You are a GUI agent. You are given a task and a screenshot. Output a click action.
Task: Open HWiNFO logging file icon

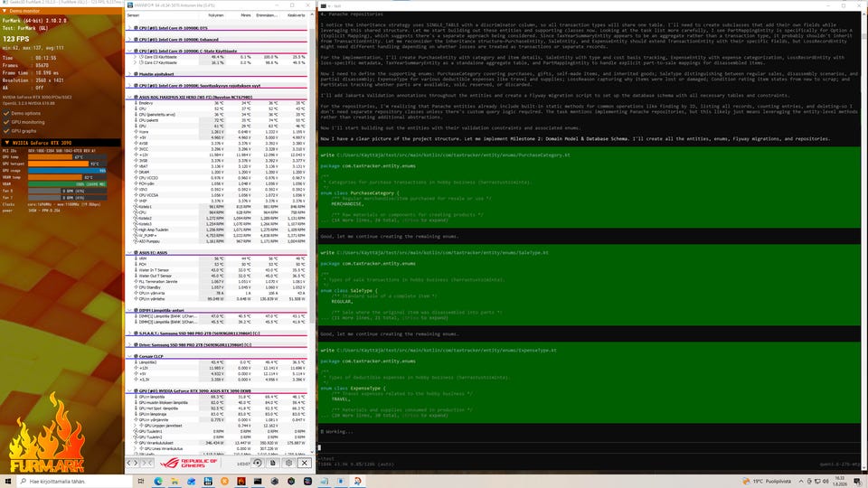(273, 463)
